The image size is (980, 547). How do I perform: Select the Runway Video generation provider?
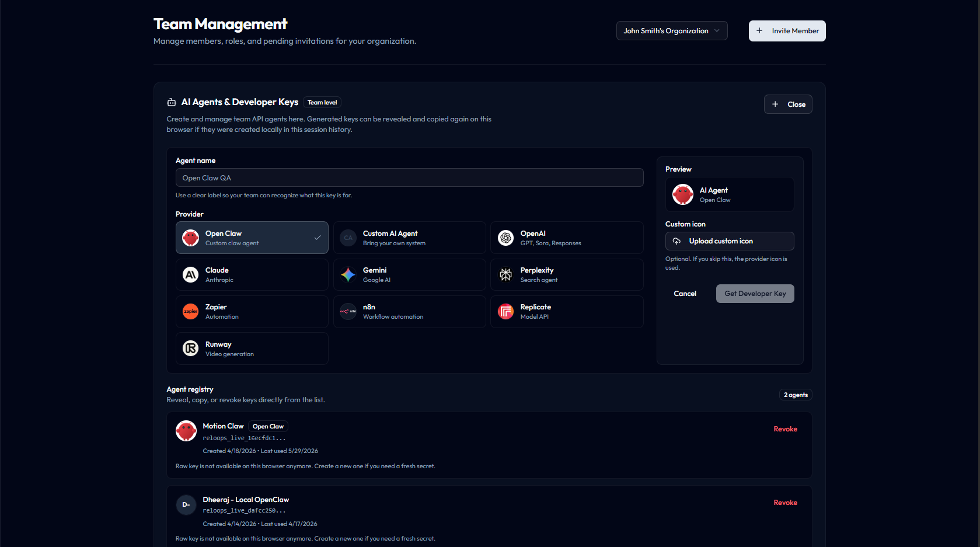[252, 349]
